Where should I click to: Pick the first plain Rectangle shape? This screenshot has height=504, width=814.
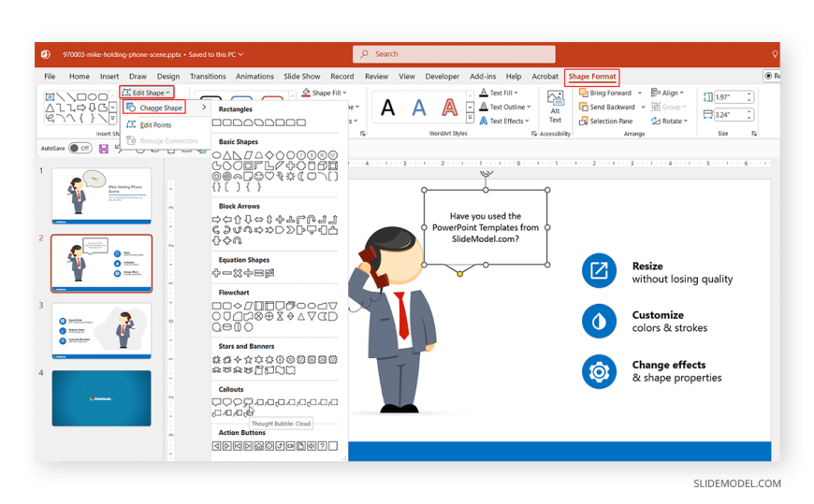pyautogui.click(x=216, y=122)
